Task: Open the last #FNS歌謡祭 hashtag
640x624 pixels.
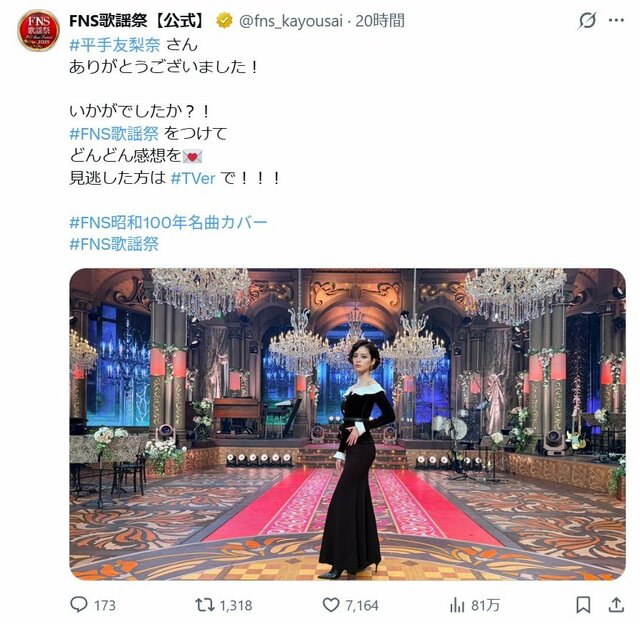Action: coord(114,244)
